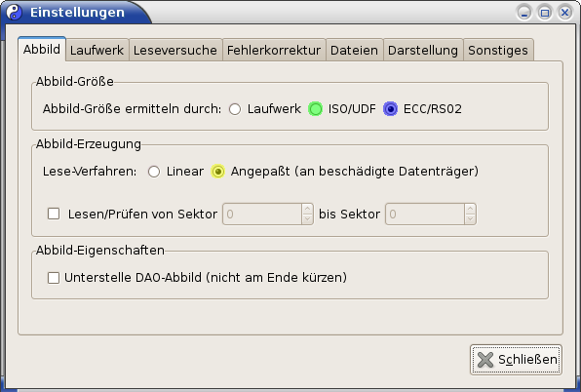Switch to the Fehlerkorrektur tab
The height and width of the screenshot is (392, 581).
click(274, 50)
